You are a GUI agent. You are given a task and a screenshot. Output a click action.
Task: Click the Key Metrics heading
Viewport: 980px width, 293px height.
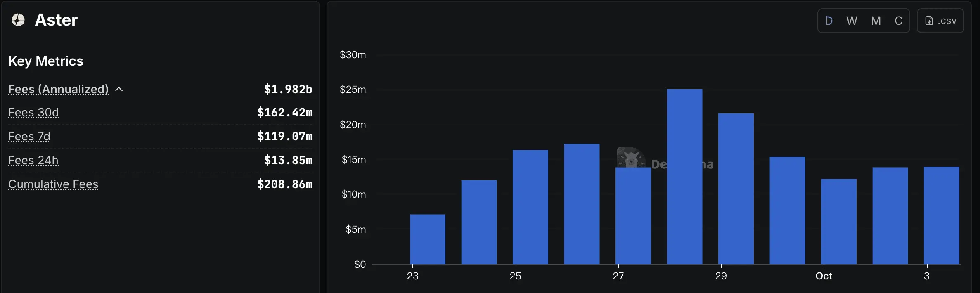[46, 61]
